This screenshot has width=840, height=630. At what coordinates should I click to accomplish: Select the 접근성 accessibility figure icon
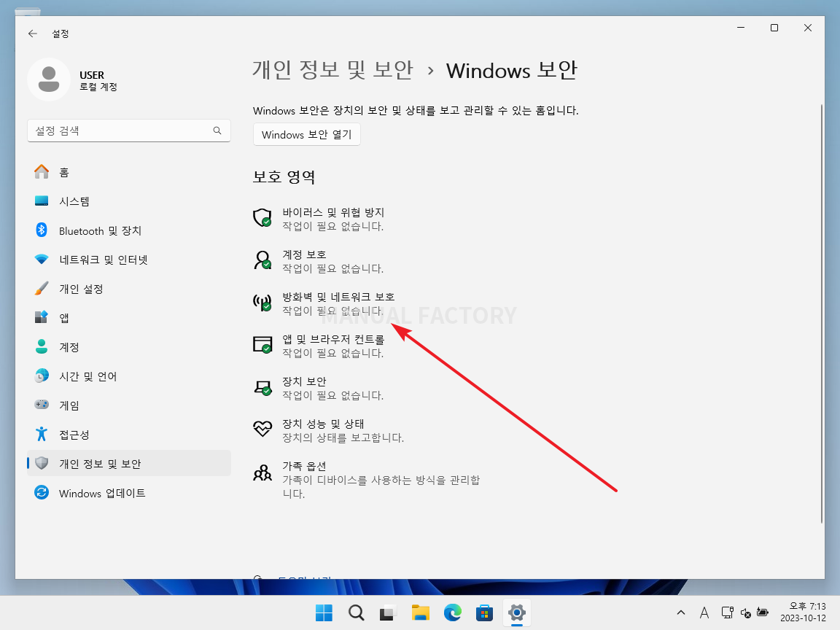click(x=42, y=435)
